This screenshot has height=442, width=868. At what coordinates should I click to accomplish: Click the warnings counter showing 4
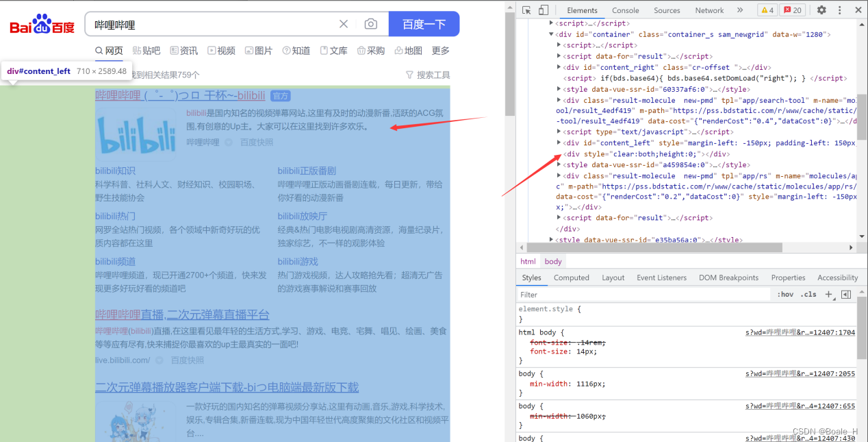767,10
